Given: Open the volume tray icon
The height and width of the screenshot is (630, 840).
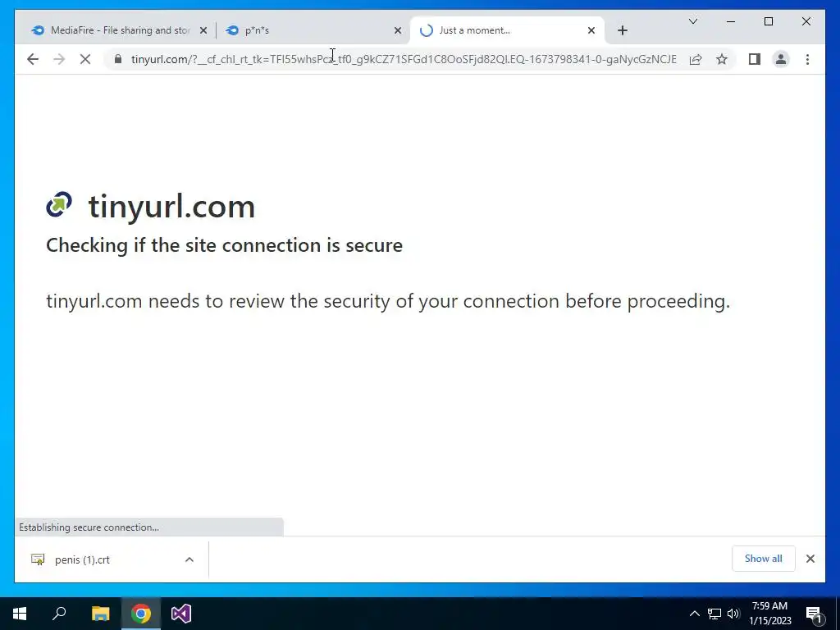Looking at the screenshot, I should pyautogui.click(x=733, y=614).
